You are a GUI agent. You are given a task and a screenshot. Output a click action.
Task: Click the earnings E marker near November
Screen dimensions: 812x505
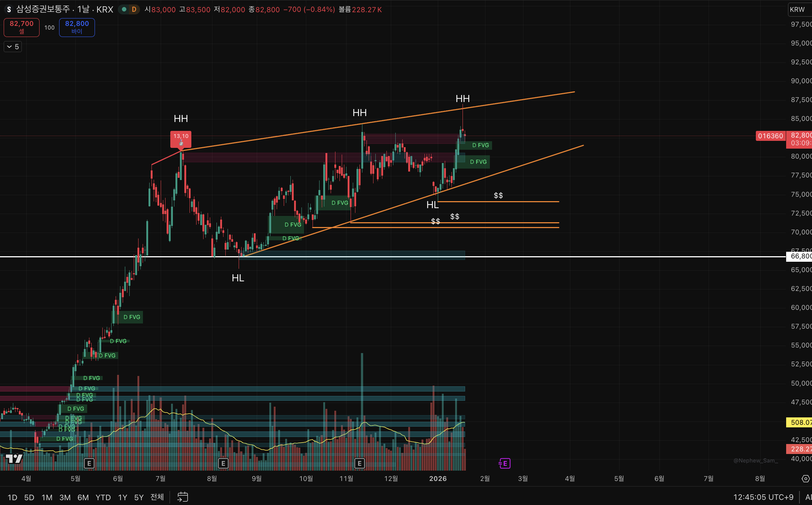[x=359, y=463]
